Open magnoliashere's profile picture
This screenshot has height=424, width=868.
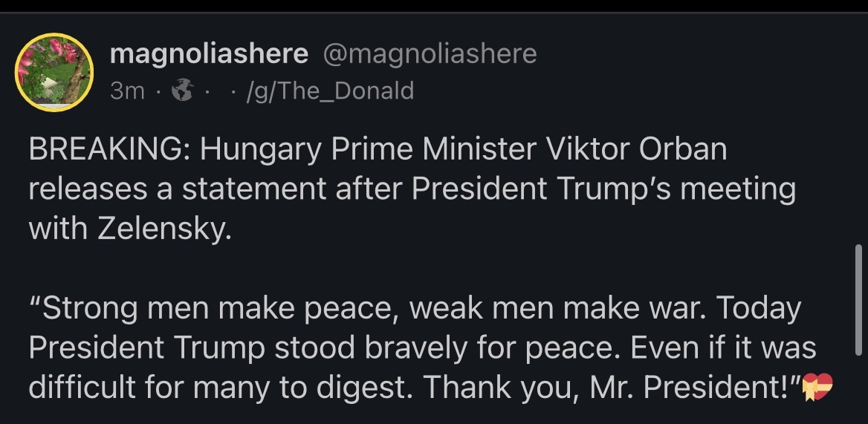[x=54, y=72]
